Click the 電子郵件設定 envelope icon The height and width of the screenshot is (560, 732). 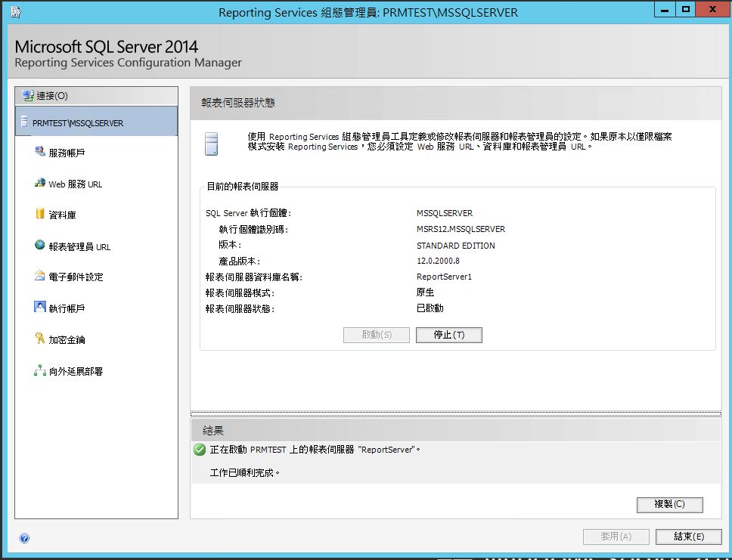[x=40, y=277]
